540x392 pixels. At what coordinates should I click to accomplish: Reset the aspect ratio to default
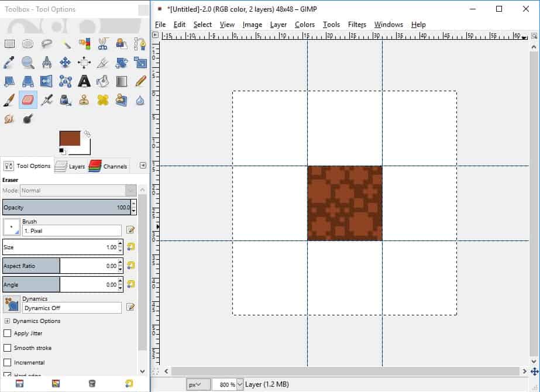(x=131, y=265)
